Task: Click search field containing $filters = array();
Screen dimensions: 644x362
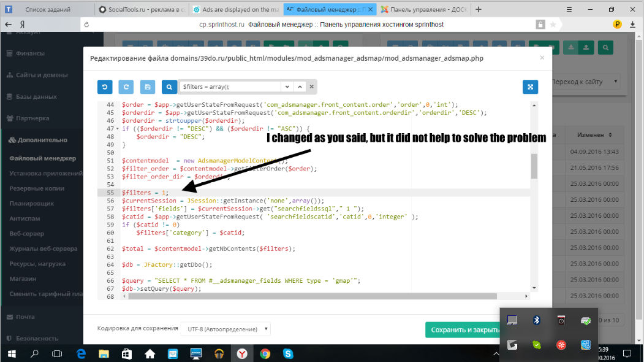Action: tap(230, 87)
